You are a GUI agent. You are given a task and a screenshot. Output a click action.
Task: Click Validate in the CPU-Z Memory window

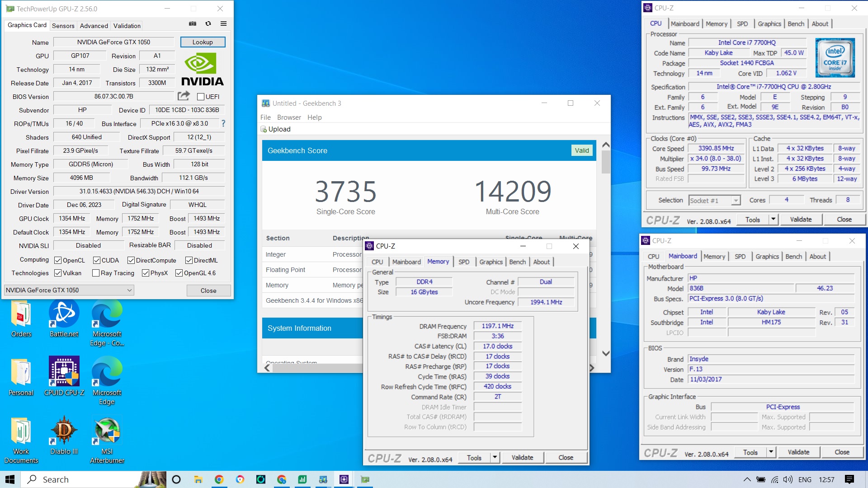[522, 458]
